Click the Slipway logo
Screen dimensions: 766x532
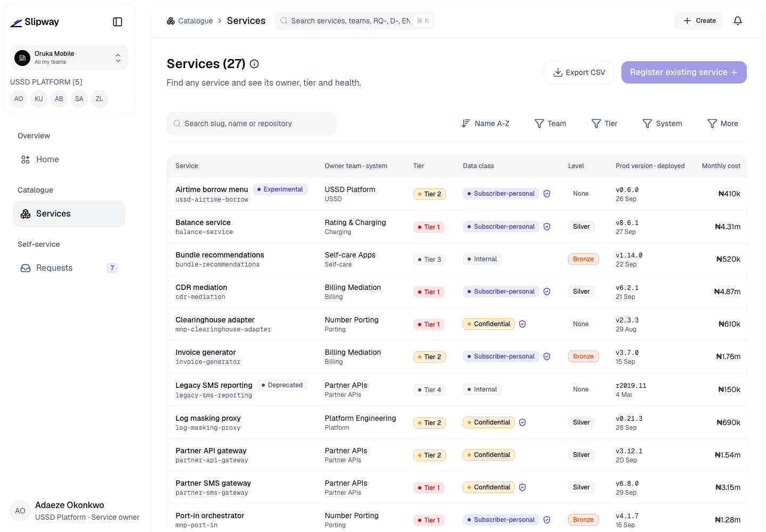click(35, 22)
